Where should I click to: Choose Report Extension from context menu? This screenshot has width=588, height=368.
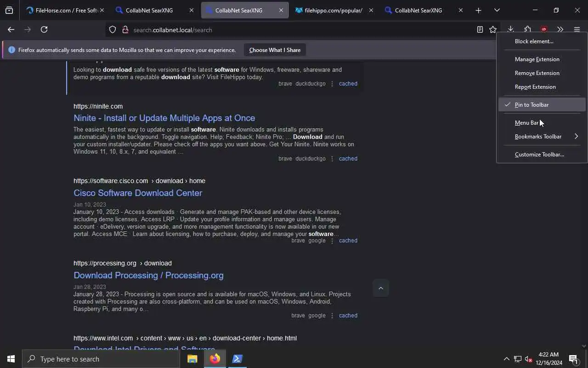542,87
